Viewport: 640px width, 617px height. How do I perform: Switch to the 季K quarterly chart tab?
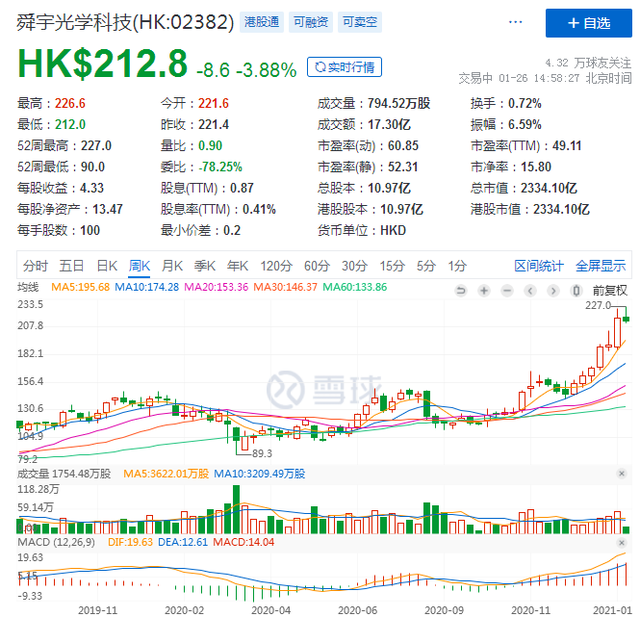tap(204, 266)
